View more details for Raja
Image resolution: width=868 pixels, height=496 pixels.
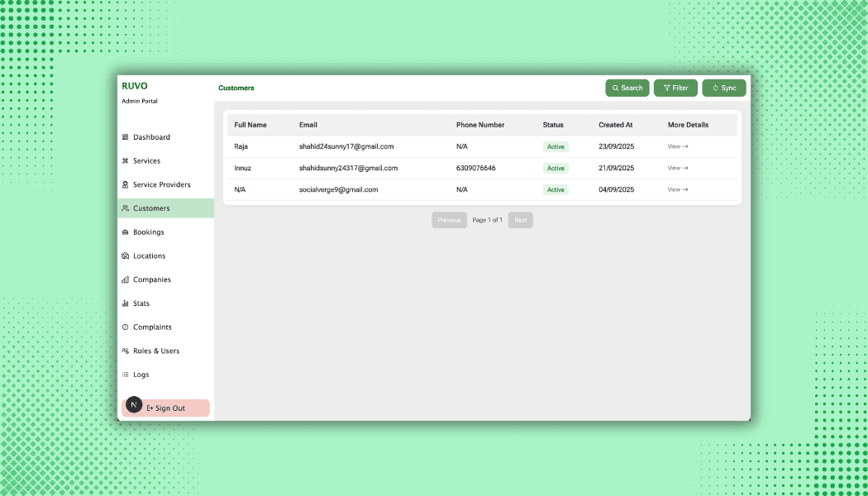[678, 146]
